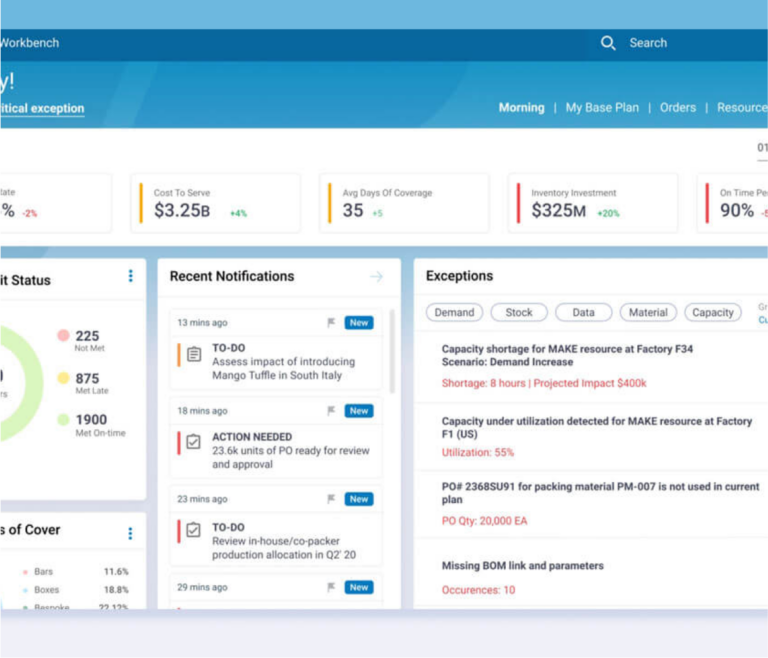Click the notifications list scrollbar
The image size is (768, 658).
tap(392, 351)
